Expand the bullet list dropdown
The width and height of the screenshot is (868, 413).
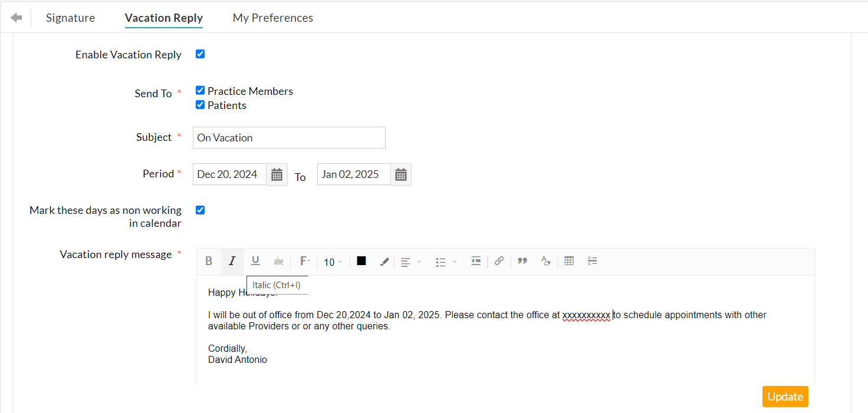[x=446, y=262]
